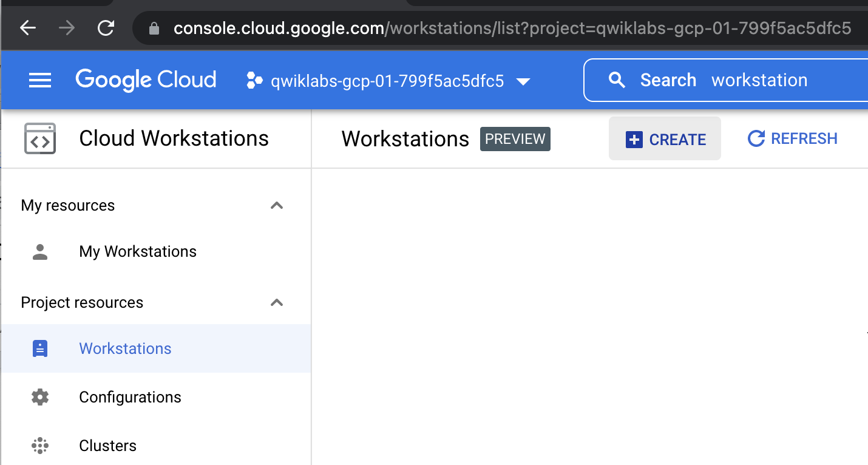Screen dimensions: 868x465
Task: Click the REFRESH button
Action: point(792,138)
